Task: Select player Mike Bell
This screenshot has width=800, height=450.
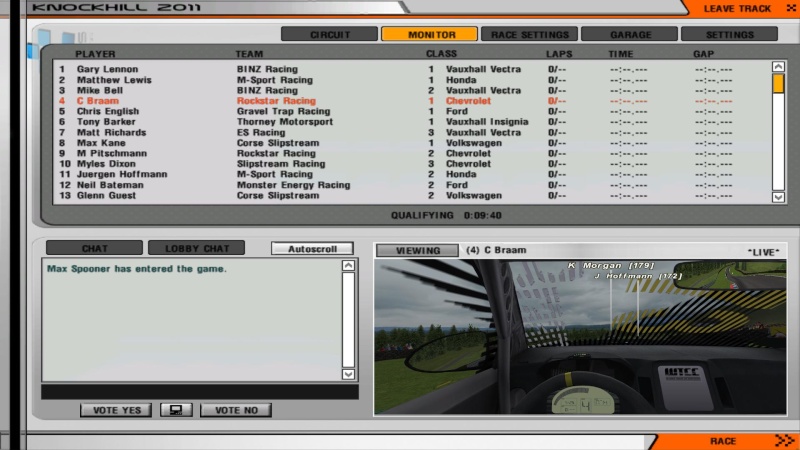Action: click(99, 90)
